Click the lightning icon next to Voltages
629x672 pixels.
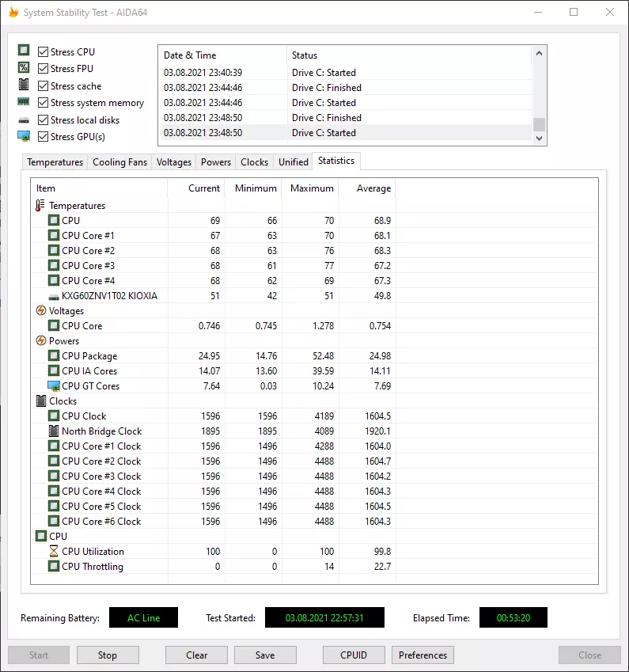[40, 310]
